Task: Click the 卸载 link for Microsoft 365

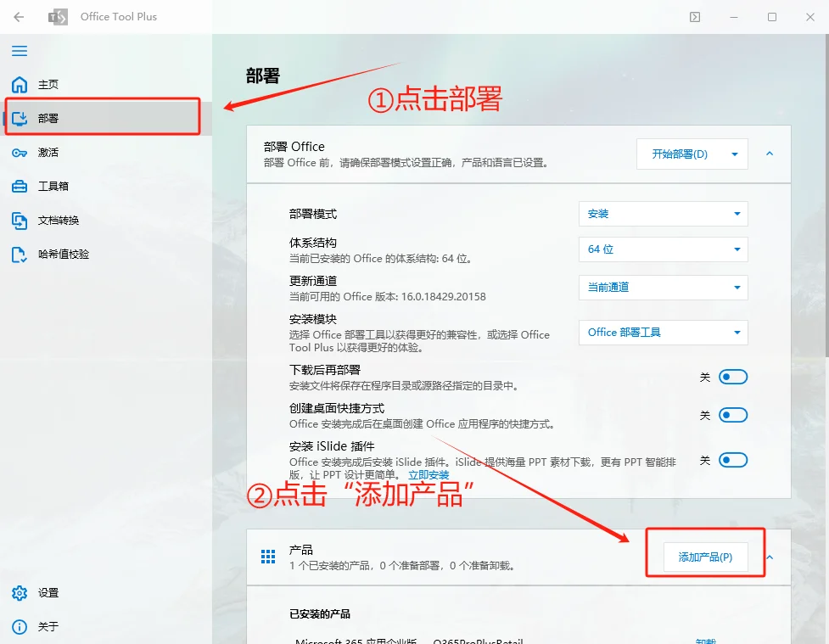Action: click(706, 641)
